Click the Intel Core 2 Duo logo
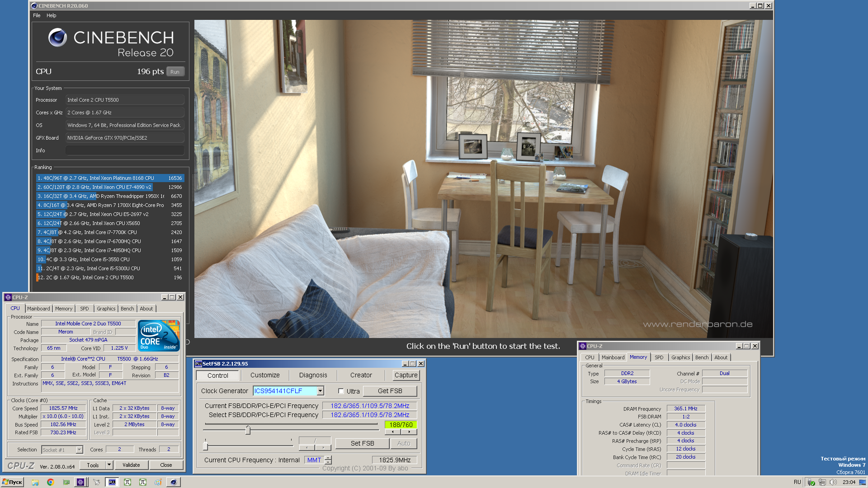 click(x=159, y=335)
